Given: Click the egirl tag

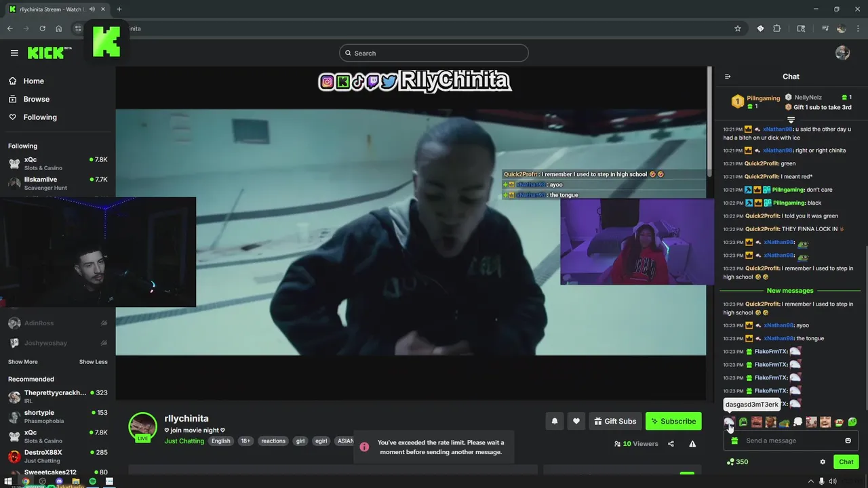Looking at the screenshot, I should click(321, 441).
